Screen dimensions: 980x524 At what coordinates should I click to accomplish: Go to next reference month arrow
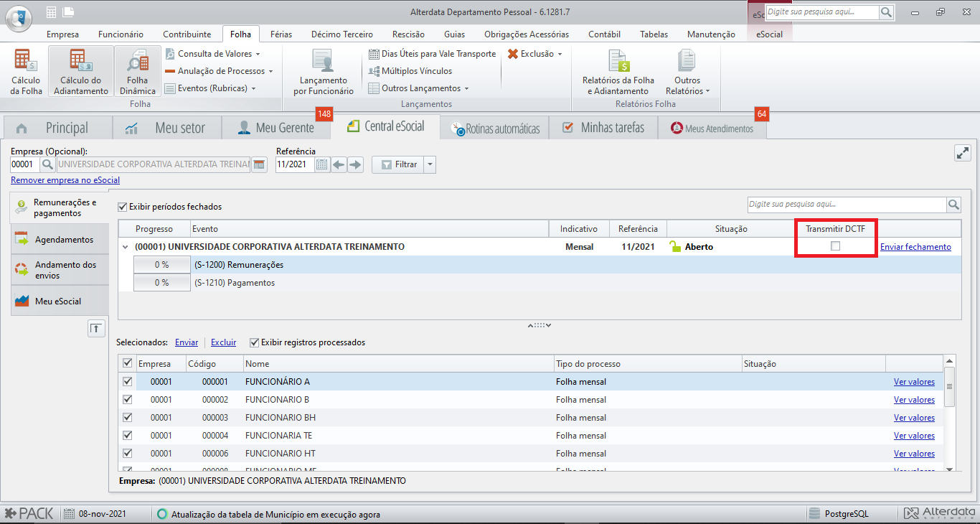click(x=356, y=164)
